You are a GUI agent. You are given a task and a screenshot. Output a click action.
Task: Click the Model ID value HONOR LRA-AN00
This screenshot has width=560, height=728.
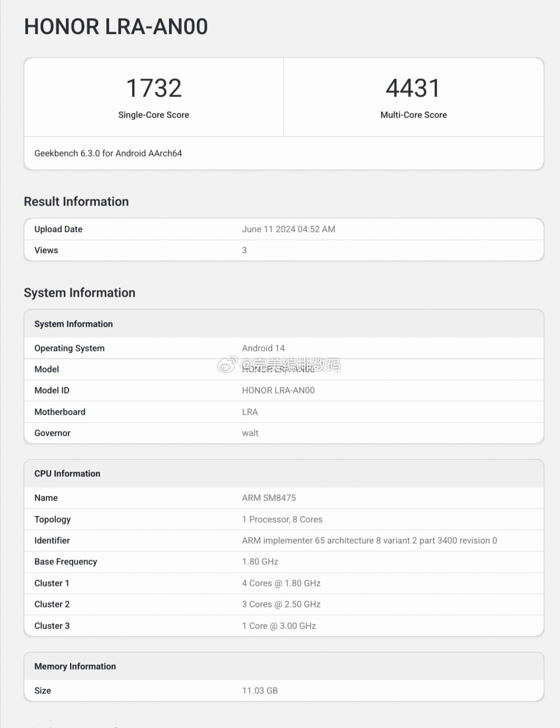(278, 390)
